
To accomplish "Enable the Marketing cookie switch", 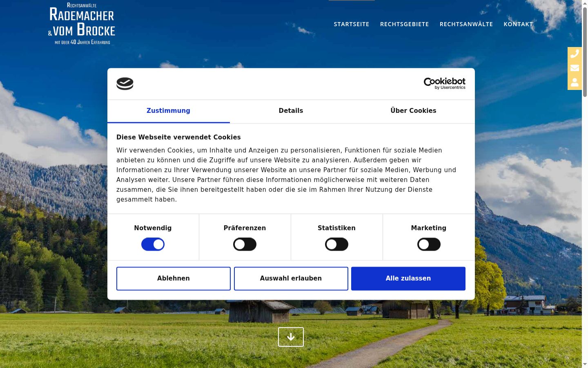I will point(429,245).
